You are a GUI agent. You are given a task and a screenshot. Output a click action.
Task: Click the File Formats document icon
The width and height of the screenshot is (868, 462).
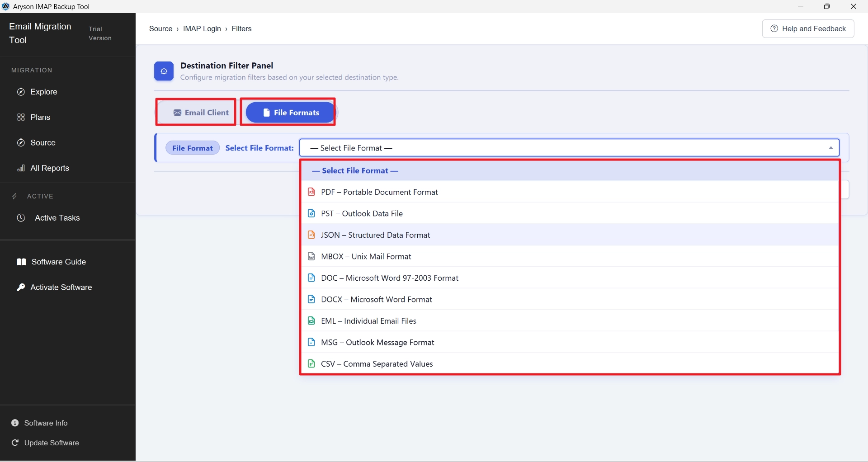267,113
